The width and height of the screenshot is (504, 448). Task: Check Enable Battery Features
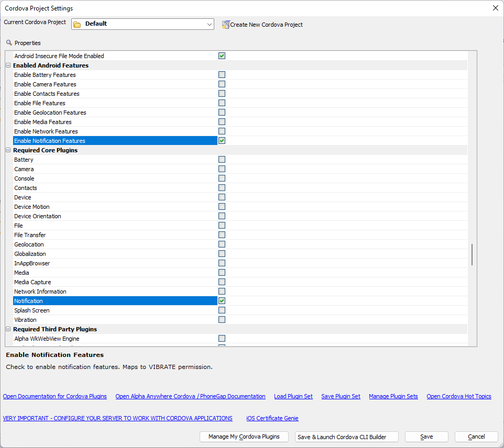(222, 75)
